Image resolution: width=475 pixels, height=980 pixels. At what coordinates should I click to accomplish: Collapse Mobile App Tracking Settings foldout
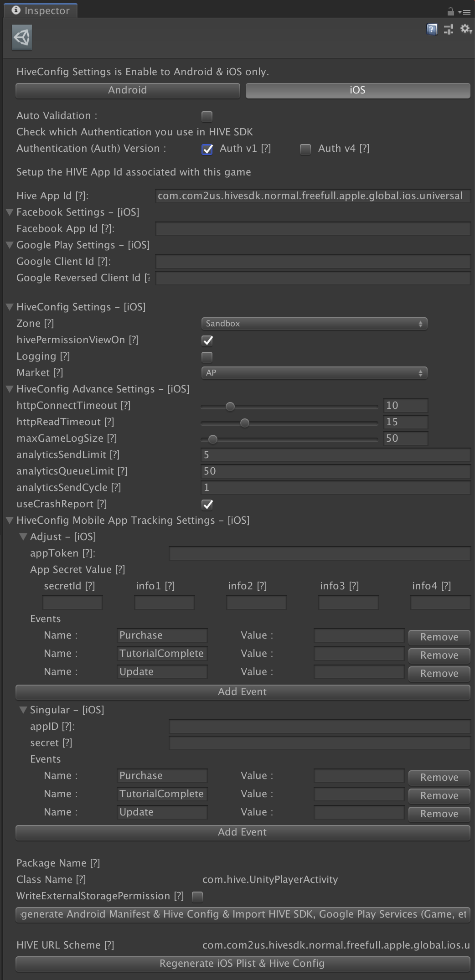[x=10, y=521]
